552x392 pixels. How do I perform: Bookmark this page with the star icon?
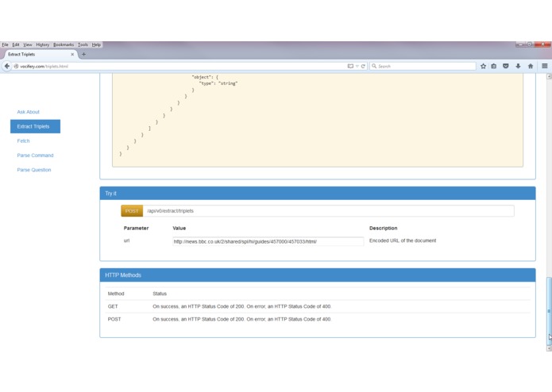coord(484,66)
